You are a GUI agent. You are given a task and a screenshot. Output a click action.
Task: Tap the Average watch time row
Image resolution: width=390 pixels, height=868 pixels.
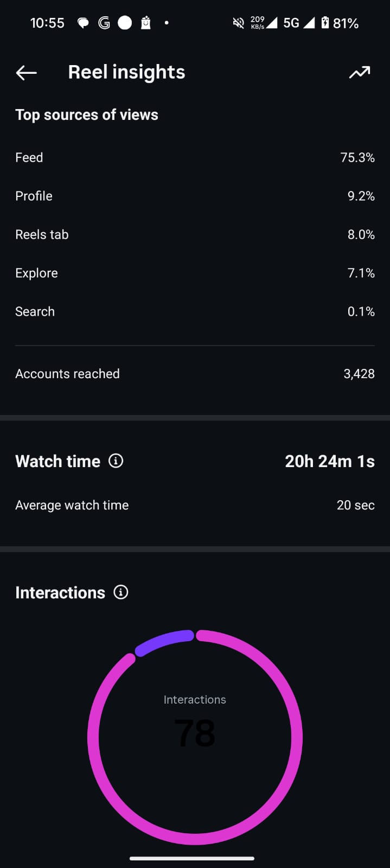tap(195, 505)
